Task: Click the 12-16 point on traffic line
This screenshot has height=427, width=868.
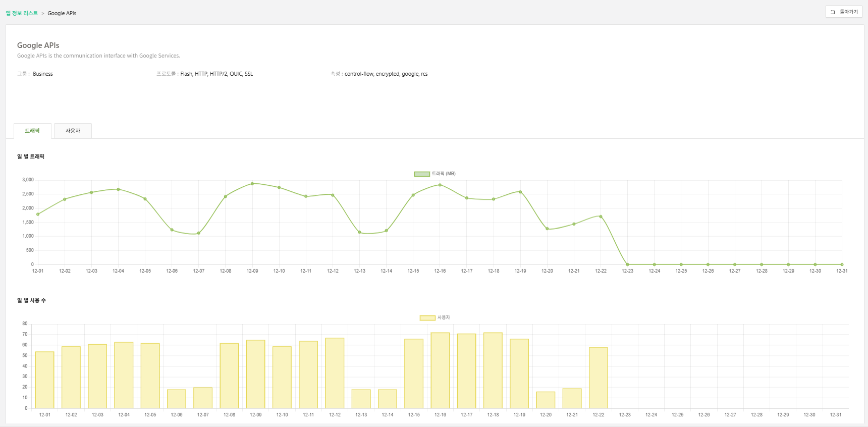Action: pyautogui.click(x=440, y=185)
